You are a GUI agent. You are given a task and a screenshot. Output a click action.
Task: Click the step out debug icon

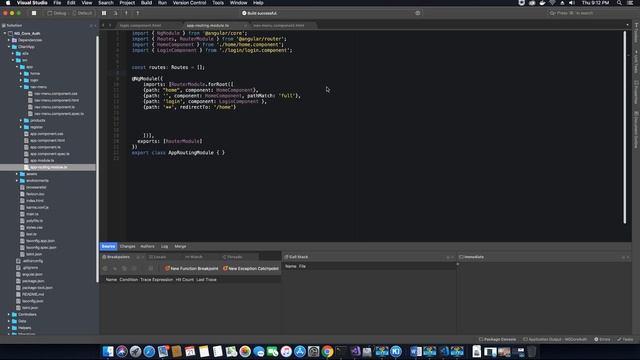click(138, 13)
